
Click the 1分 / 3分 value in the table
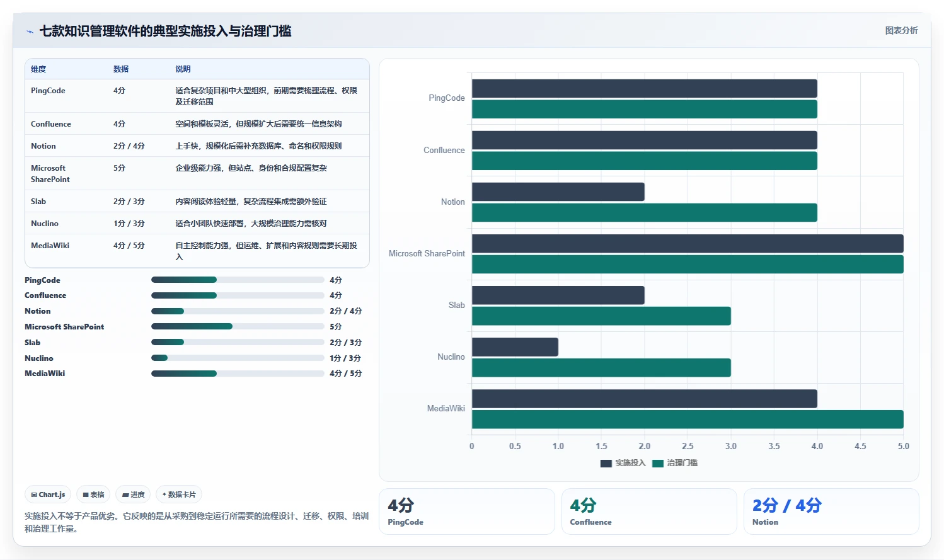tap(129, 224)
